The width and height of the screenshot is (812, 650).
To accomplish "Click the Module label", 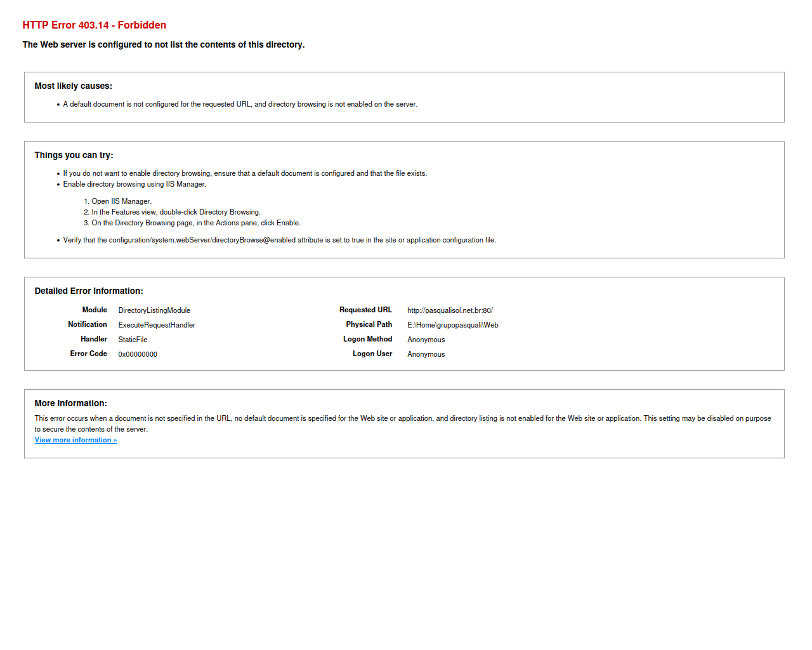I will click(95, 310).
